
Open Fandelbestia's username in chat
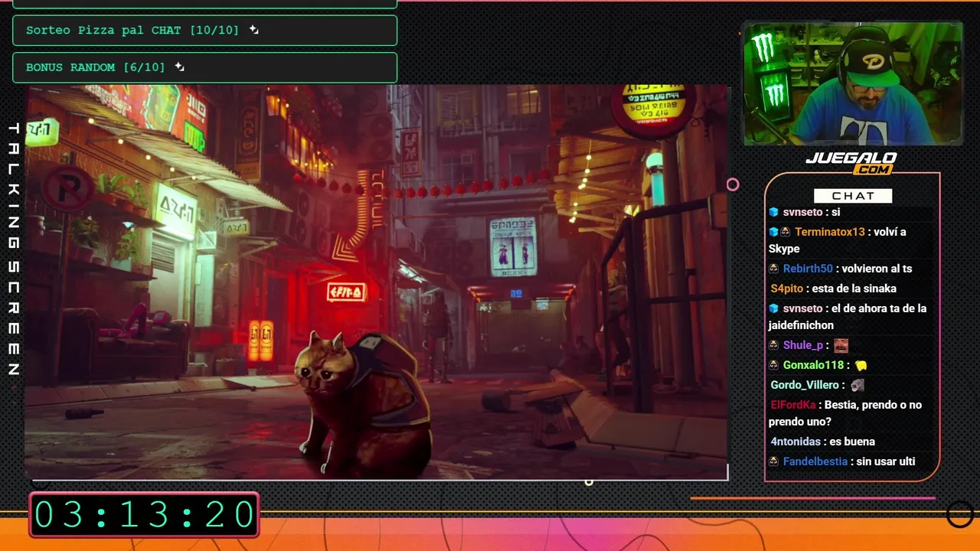815,461
